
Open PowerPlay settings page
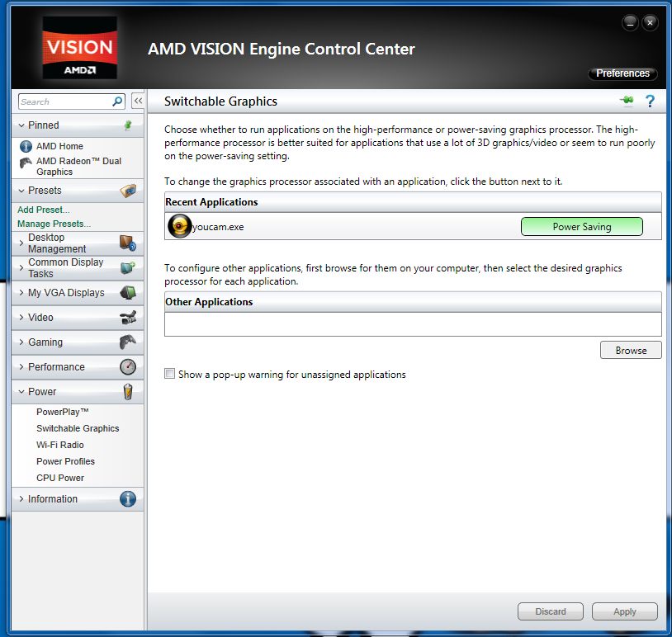tap(63, 412)
